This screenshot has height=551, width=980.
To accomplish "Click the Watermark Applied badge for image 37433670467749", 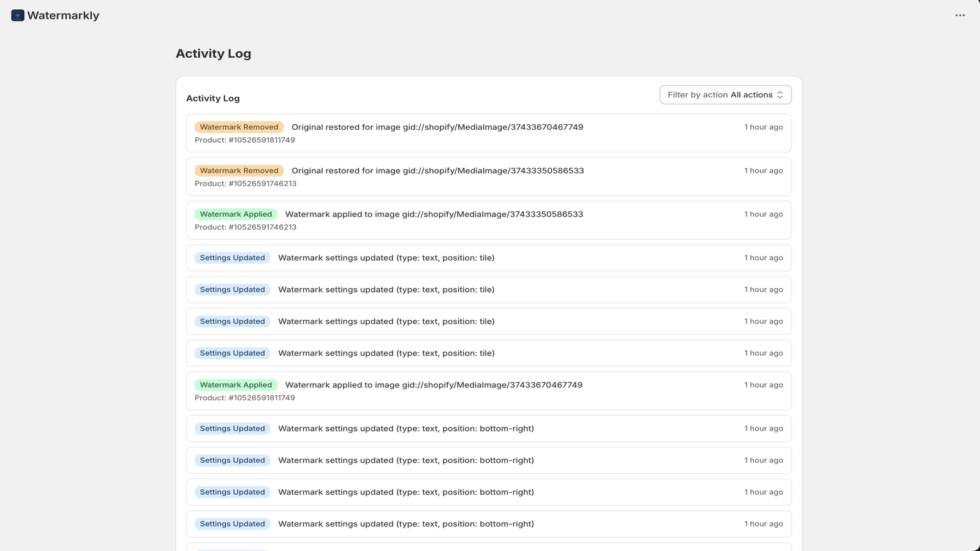I will point(236,385).
